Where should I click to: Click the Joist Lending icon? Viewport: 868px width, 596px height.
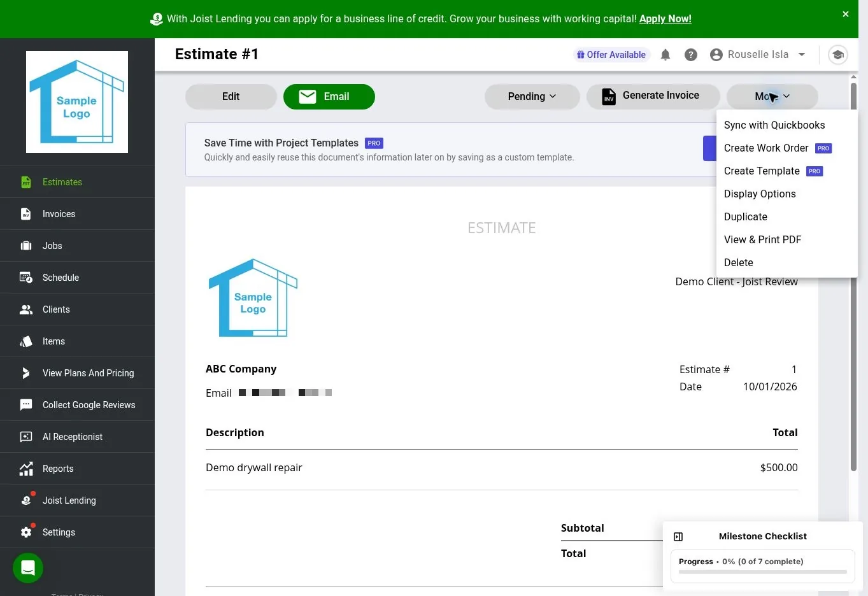(x=26, y=500)
